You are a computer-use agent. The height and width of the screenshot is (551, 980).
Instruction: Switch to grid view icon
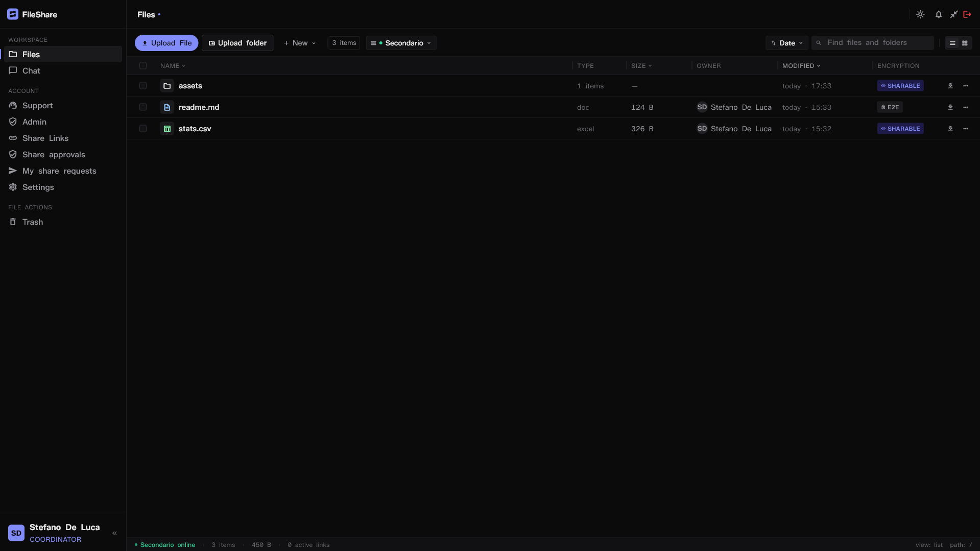pos(965,43)
